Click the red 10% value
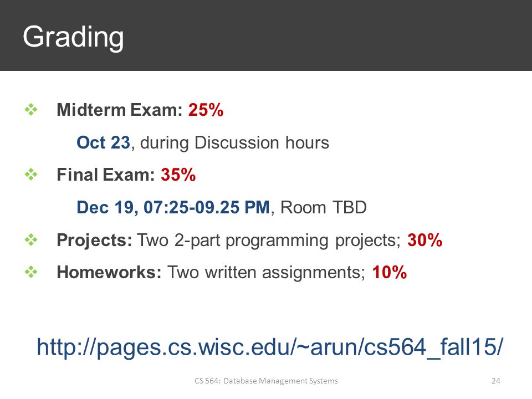Viewport: 532px width, 399px height. (390, 273)
